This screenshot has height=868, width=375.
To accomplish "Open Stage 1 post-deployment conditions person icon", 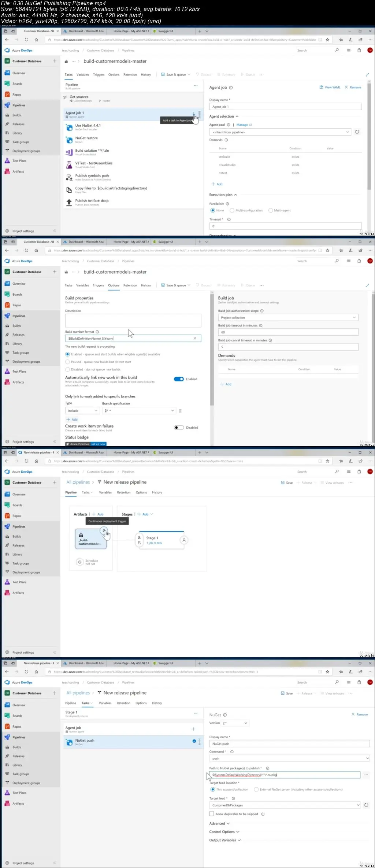I will click(x=184, y=540).
